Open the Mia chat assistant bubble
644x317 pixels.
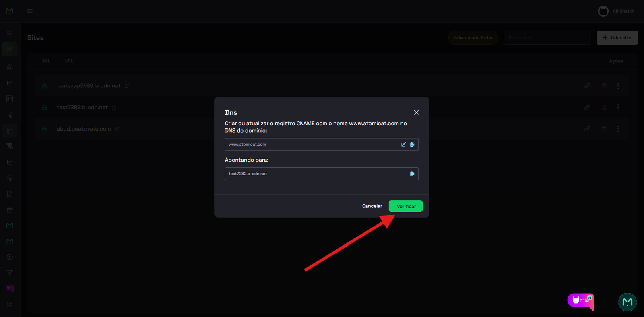pyautogui.click(x=581, y=301)
